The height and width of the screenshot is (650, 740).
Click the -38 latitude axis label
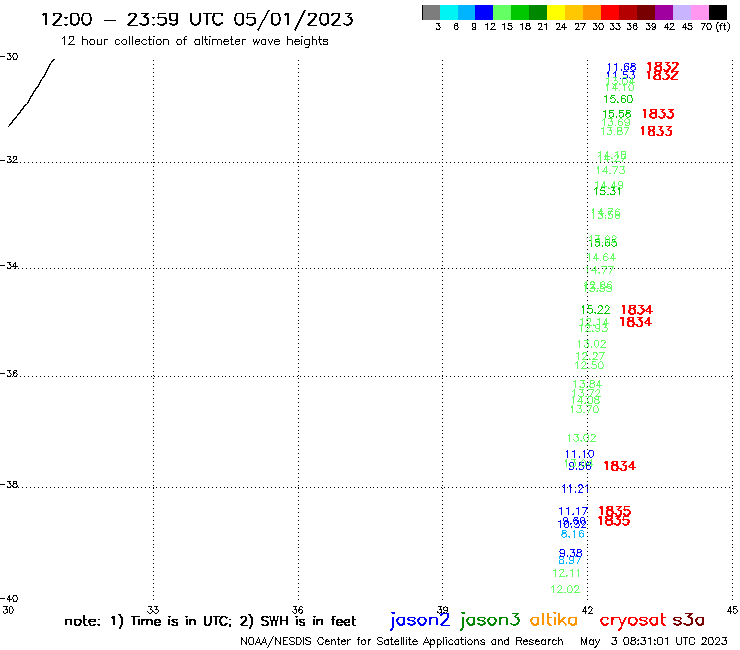9,484
